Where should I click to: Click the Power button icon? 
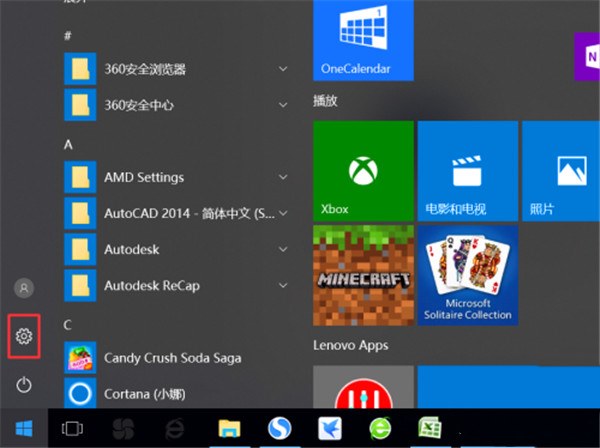click(24, 384)
